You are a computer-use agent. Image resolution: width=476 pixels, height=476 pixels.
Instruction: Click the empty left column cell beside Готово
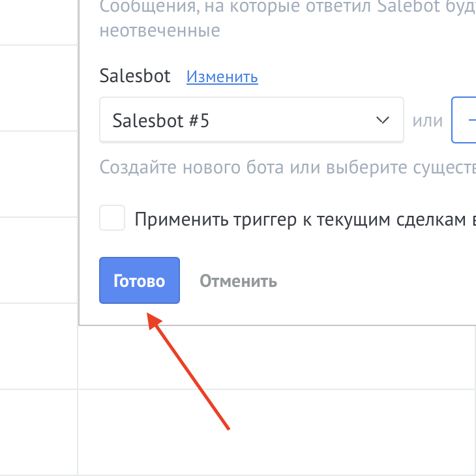tap(39, 260)
